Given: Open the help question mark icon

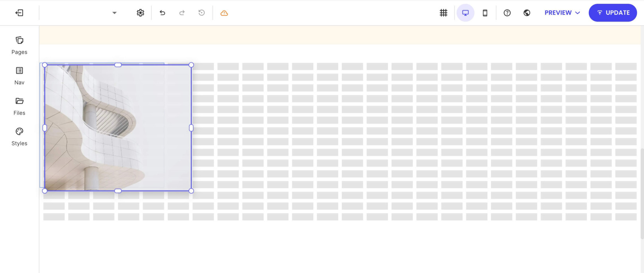Looking at the screenshot, I should click(507, 13).
